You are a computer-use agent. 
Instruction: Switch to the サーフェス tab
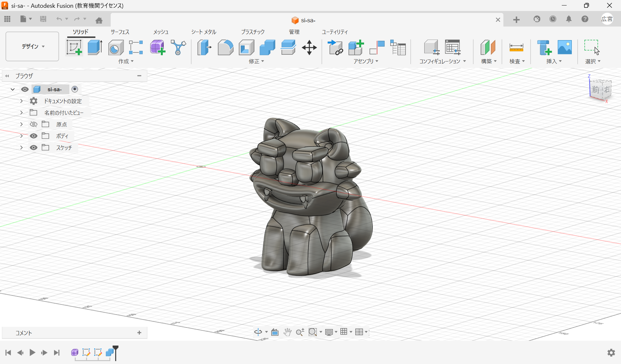(x=120, y=32)
